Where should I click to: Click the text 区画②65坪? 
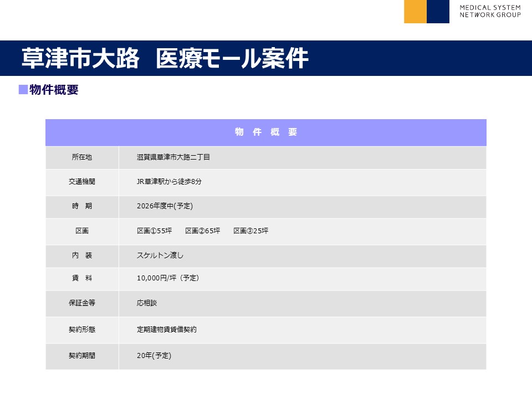tap(203, 231)
